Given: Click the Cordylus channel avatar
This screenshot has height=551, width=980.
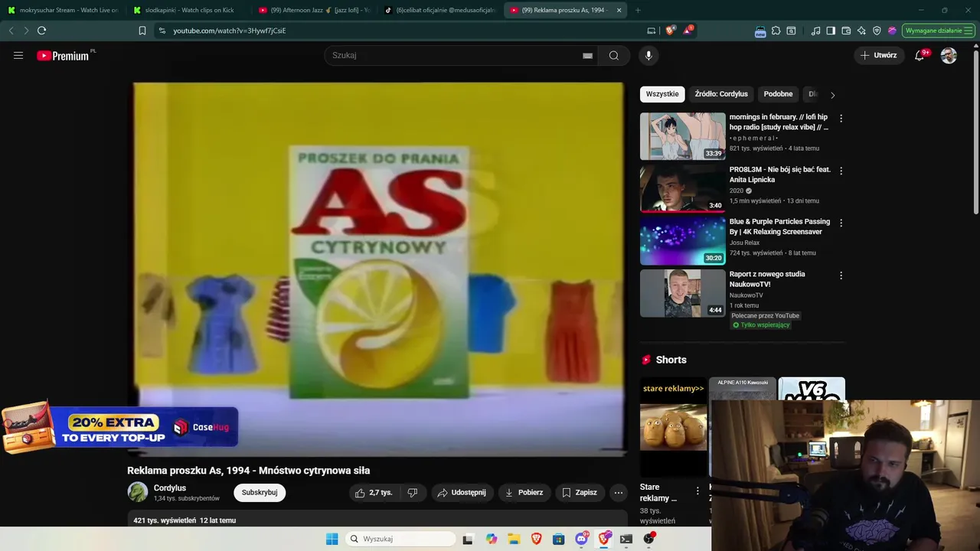Looking at the screenshot, I should click(138, 492).
